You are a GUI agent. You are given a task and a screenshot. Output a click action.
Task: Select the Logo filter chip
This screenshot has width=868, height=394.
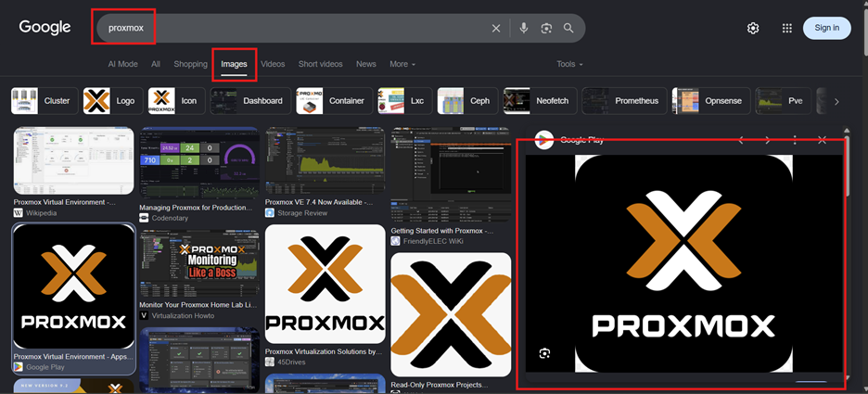pos(113,101)
